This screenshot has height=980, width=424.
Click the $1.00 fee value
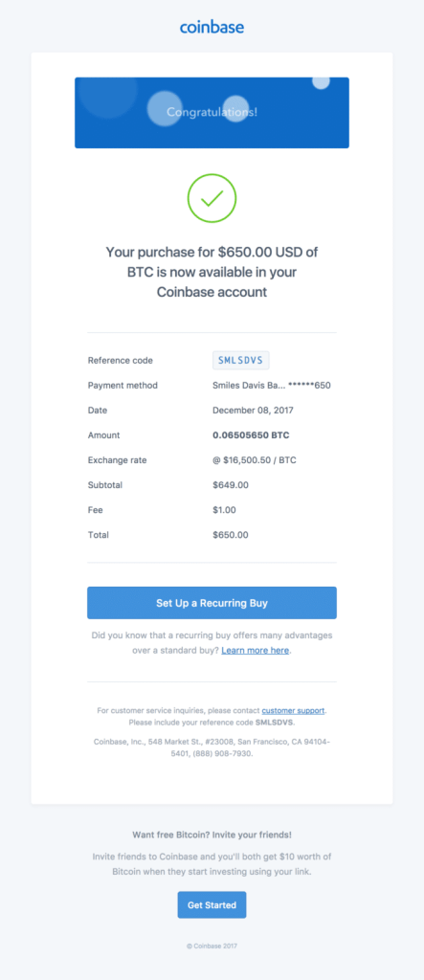point(225,510)
